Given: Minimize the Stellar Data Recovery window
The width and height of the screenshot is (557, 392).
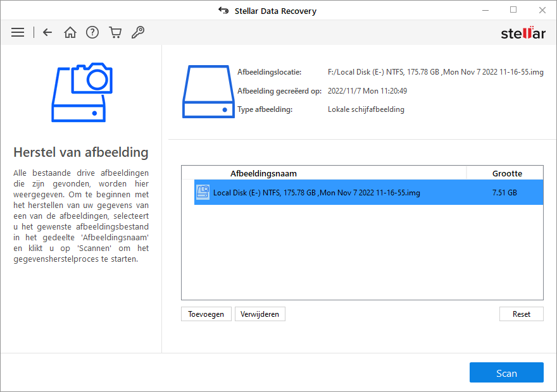Looking at the screenshot, I should click(484, 10).
